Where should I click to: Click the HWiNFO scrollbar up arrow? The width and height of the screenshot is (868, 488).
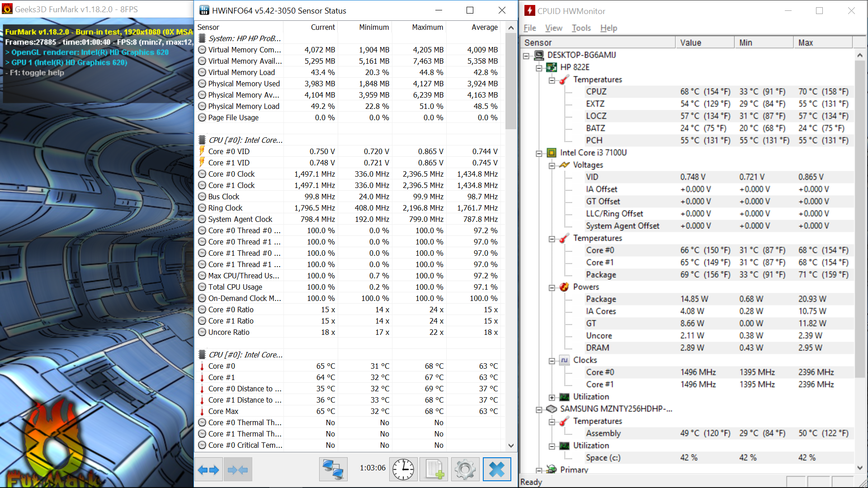point(511,28)
